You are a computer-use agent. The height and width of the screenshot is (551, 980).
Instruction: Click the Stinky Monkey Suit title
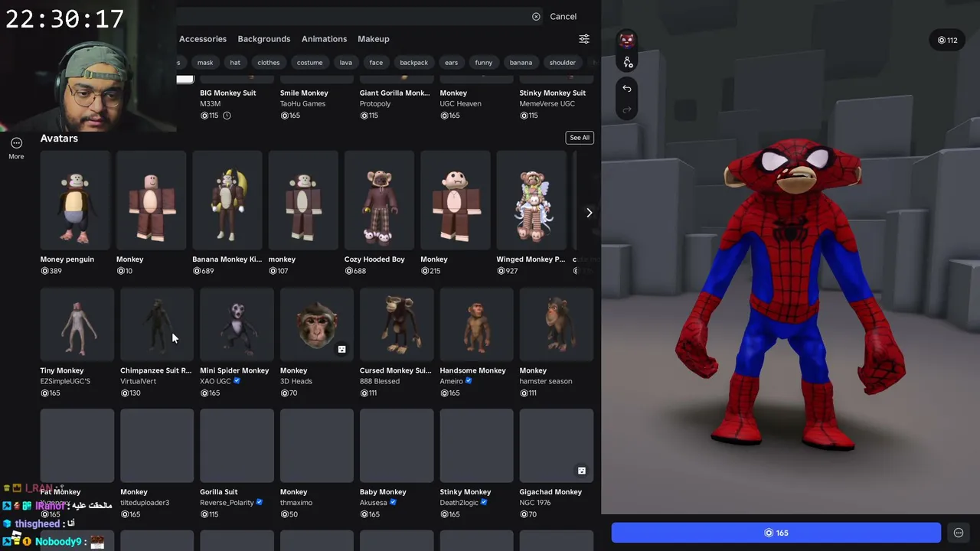[553, 93]
